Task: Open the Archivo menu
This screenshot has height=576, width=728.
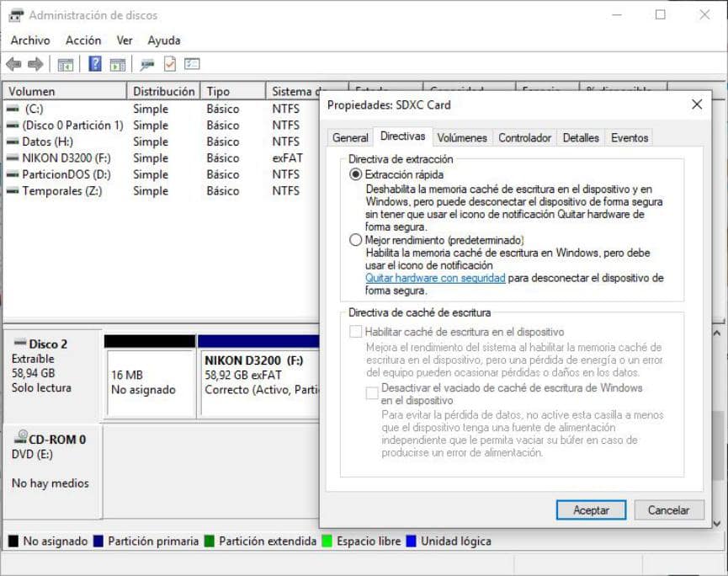Action: [30, 40]
